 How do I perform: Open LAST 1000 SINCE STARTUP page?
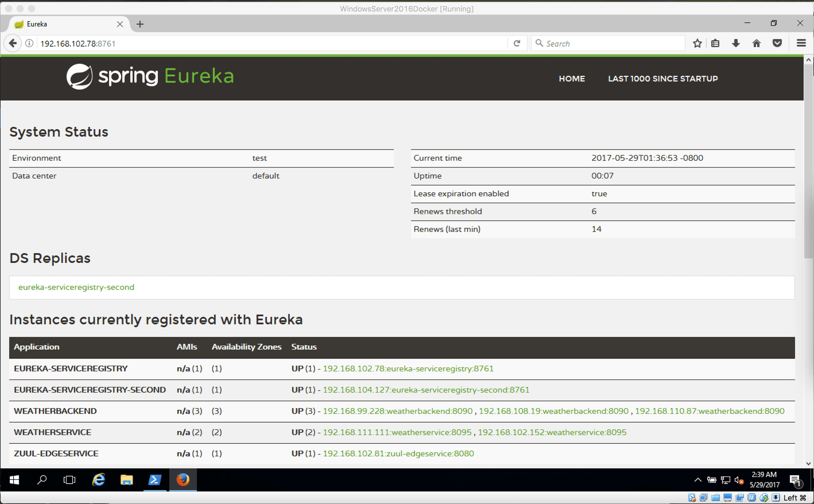point(663,78)
